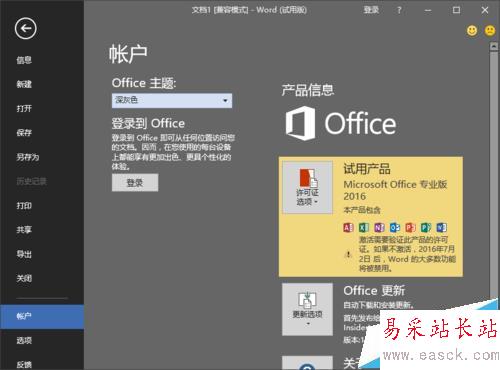Click the 帐户 page title
This screenshot has height=370, width=500.
click(128, 54)
